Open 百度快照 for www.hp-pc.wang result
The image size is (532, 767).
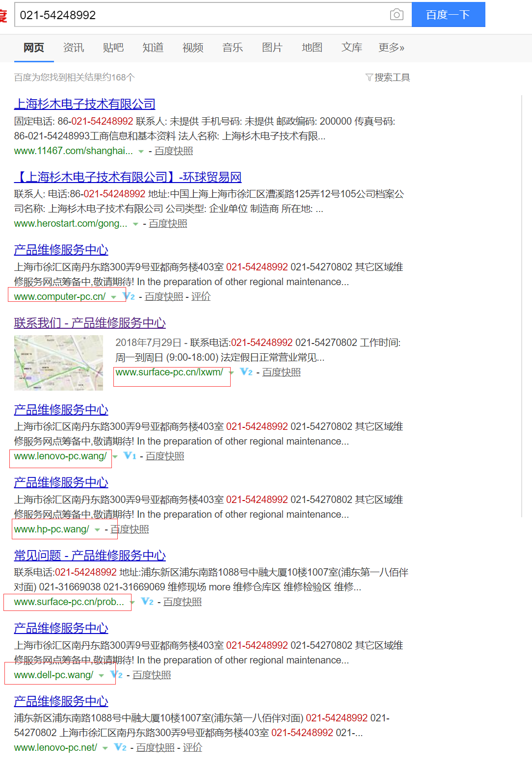pos(130,529)
